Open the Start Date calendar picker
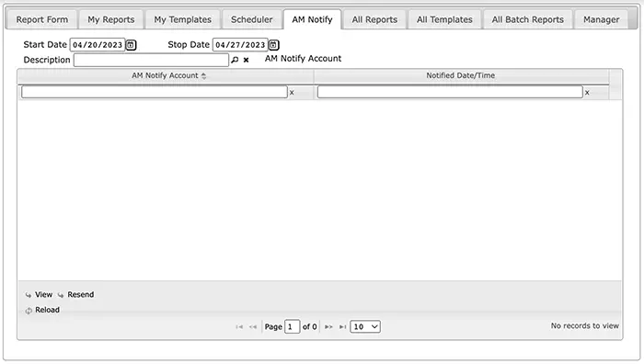644x364 pixels. point(131,45)
